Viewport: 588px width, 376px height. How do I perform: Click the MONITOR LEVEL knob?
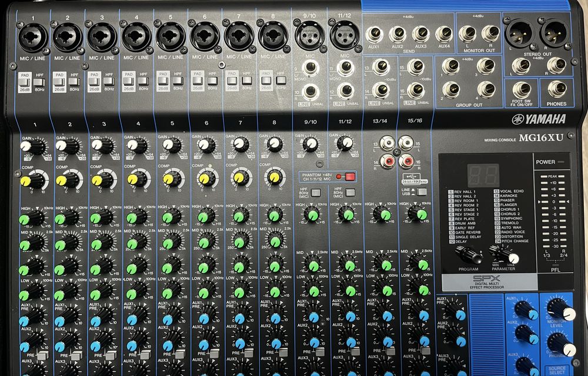tap(560, 309)
